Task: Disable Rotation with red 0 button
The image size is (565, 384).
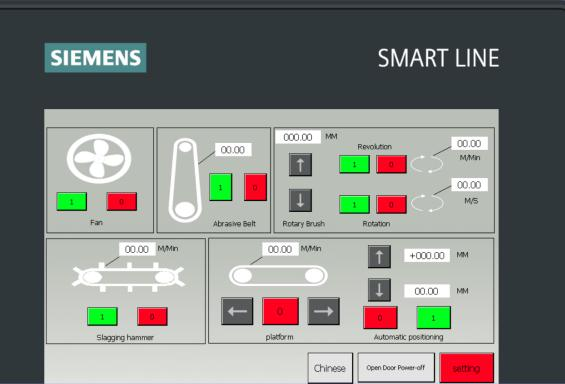Action: coord(391,205)
